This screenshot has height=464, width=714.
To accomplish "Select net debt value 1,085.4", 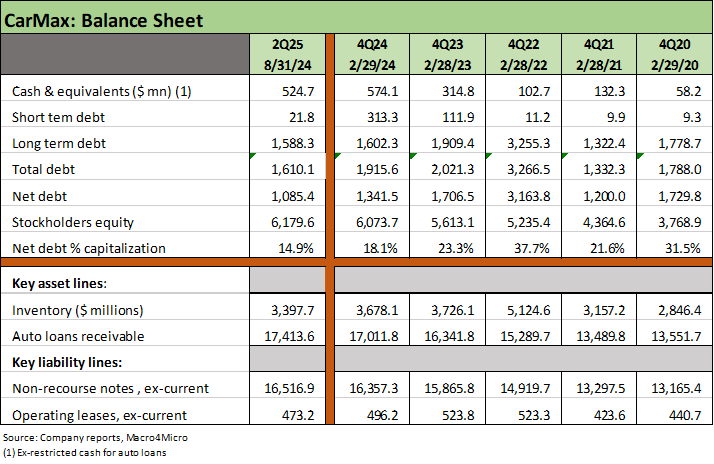I will (x=293, y=196).
